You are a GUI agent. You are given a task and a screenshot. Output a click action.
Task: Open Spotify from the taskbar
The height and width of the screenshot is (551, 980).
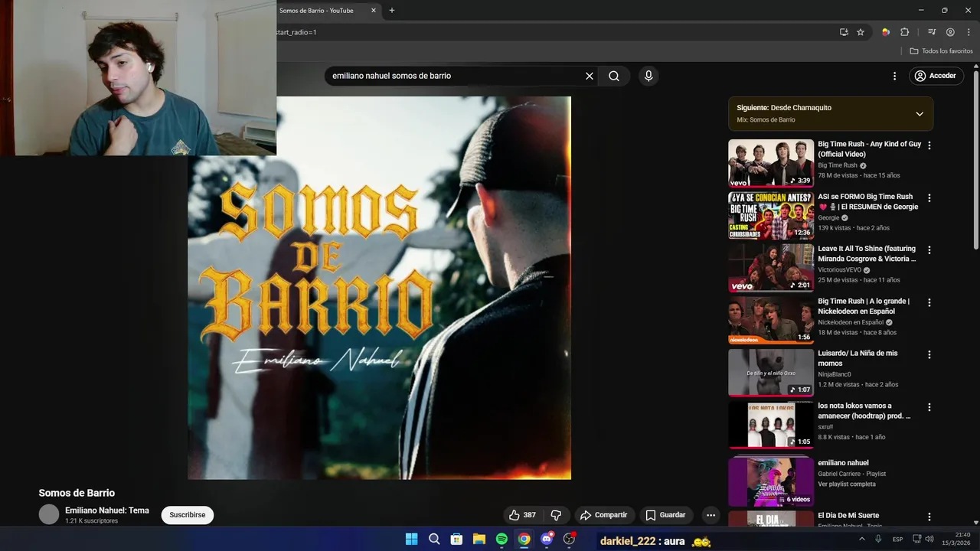tap(501, 539)
